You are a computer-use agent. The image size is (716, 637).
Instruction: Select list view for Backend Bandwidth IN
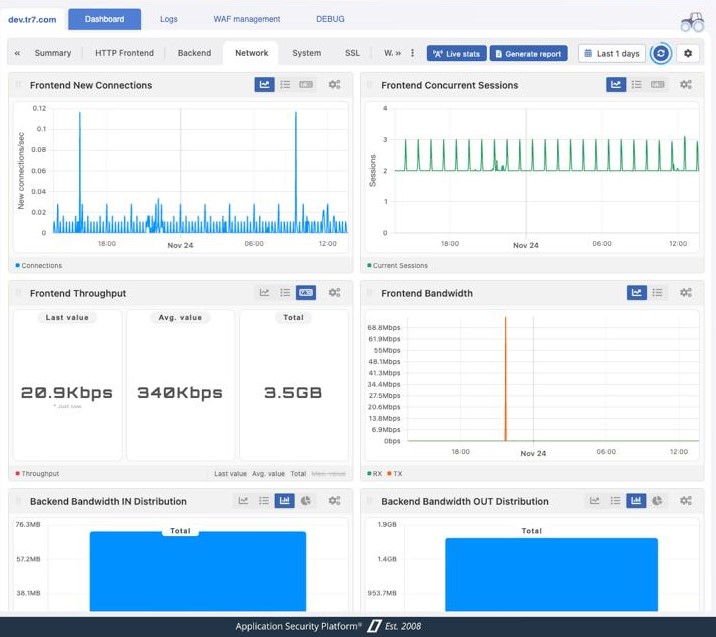[264, 501]
